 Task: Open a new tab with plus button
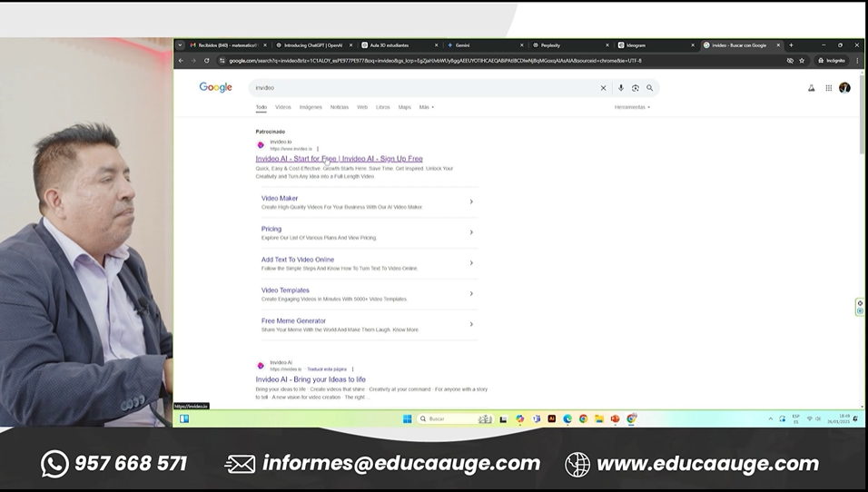click(791, 45)
